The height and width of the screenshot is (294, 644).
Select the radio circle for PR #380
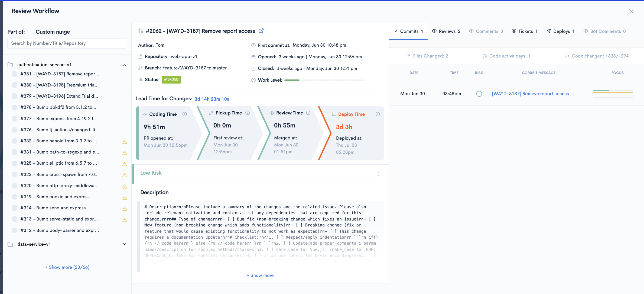15,85
